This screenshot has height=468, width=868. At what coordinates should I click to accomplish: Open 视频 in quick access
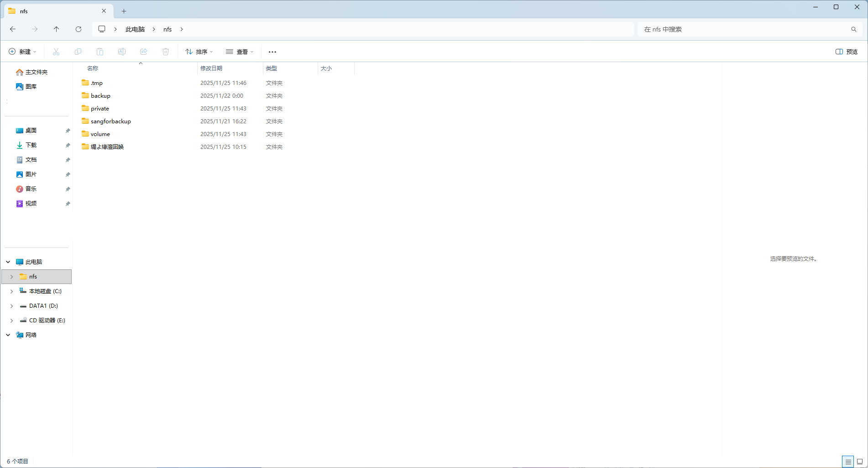[x=26, y=204]
